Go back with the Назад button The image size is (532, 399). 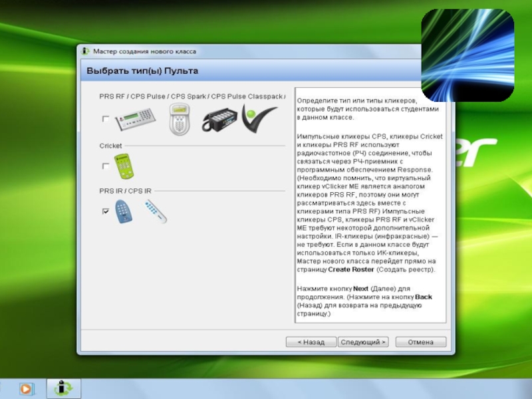[x=311, y=342]
